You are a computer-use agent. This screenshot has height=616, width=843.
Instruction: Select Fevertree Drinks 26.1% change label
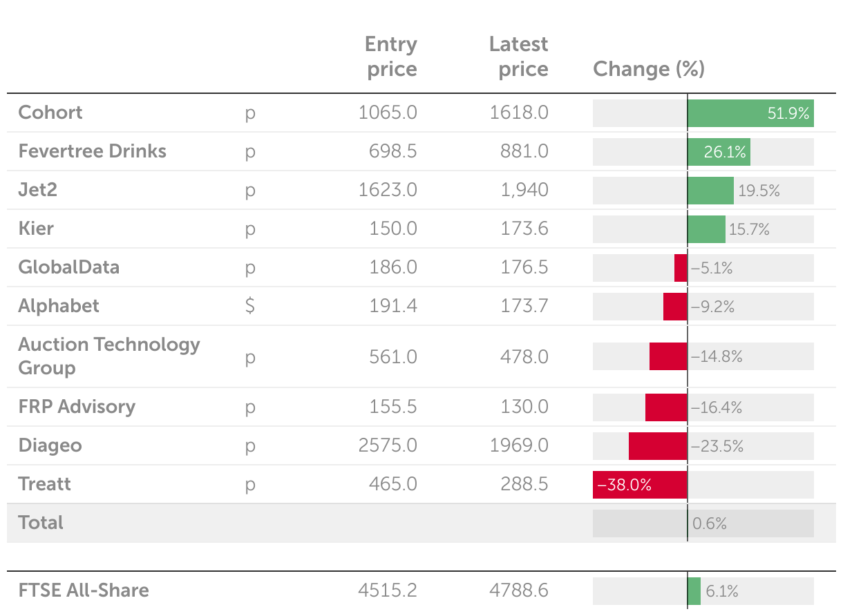tap(725, 153)
